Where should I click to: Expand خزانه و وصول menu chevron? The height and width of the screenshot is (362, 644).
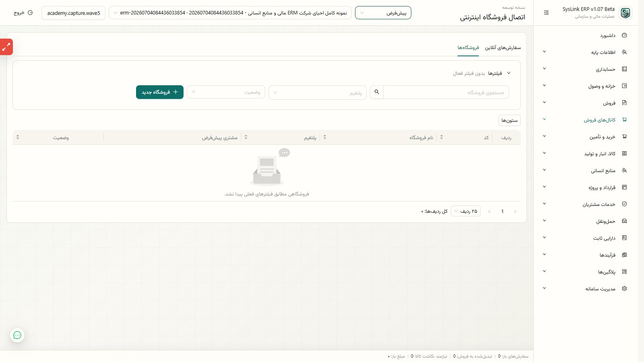click(x=544, y=86)
